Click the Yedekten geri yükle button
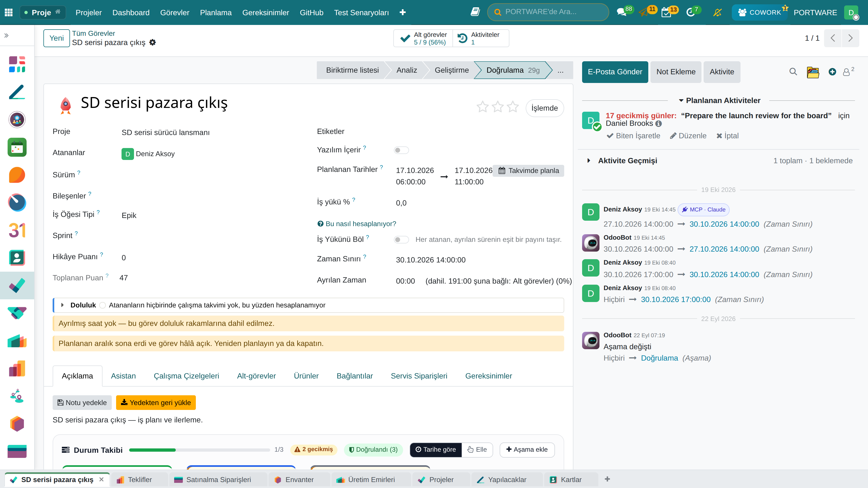 coord(156,403)
